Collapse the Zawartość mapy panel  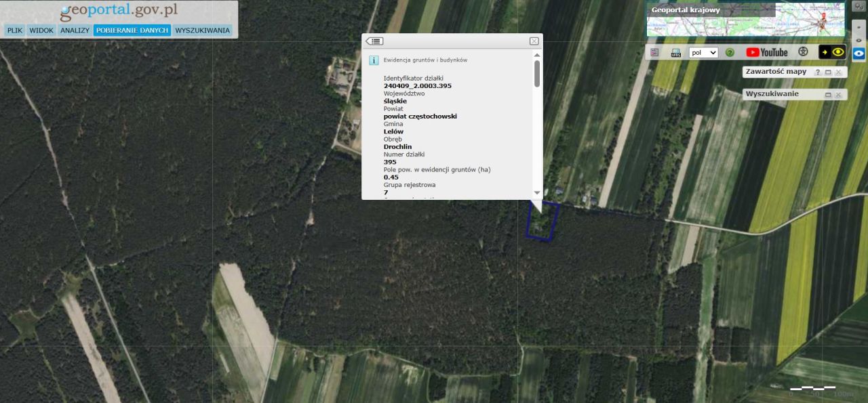click(x=827, y=72)
